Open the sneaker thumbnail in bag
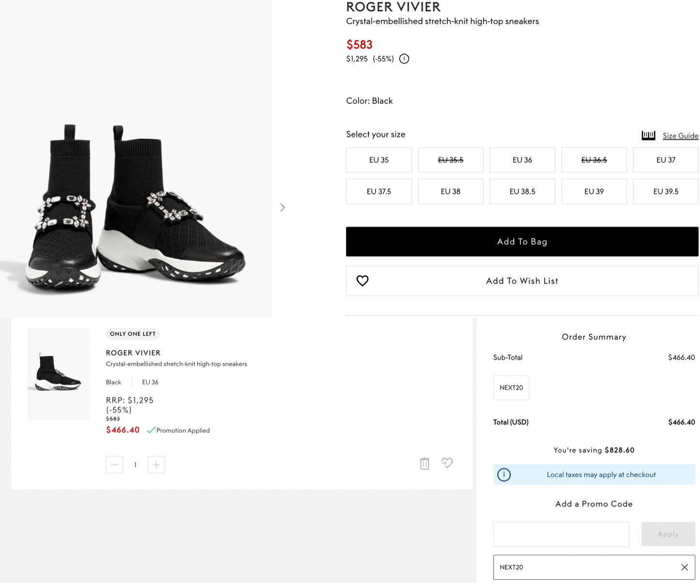This screenshot has height=588, width=700. (58, 374)
